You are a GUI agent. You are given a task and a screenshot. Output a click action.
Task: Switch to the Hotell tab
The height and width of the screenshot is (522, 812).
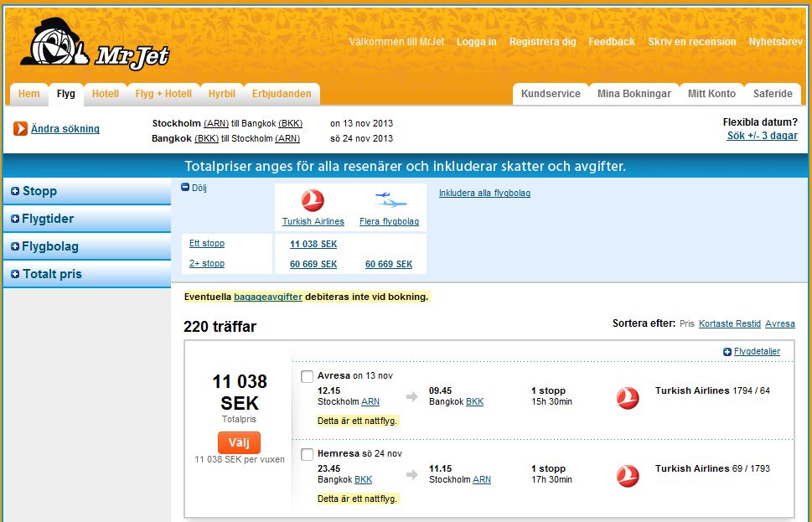105,94
